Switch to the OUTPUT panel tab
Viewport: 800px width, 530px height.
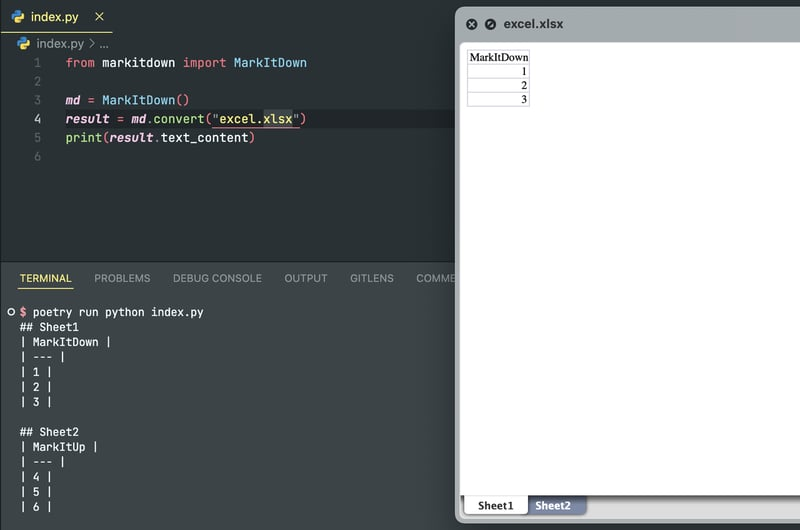[306, 279]
